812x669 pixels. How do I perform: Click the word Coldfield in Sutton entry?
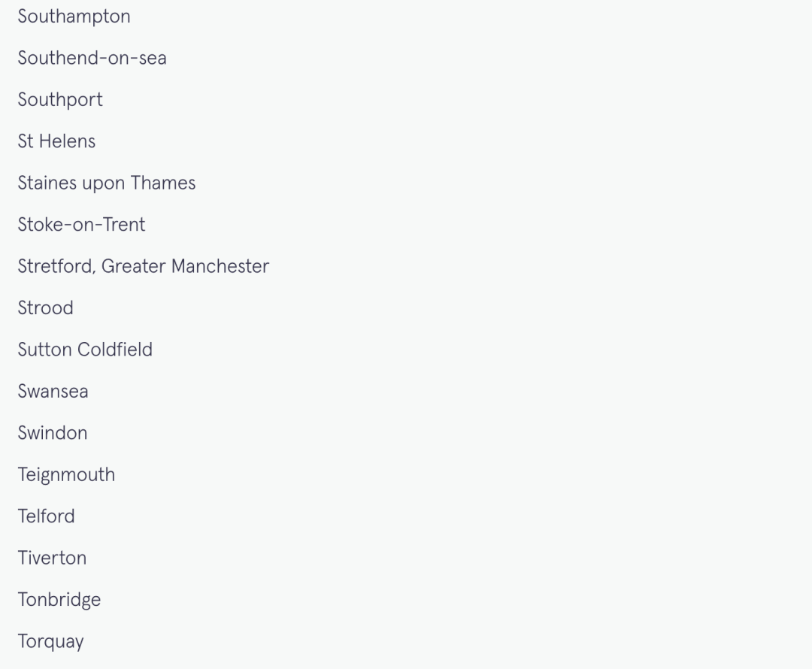118,350
